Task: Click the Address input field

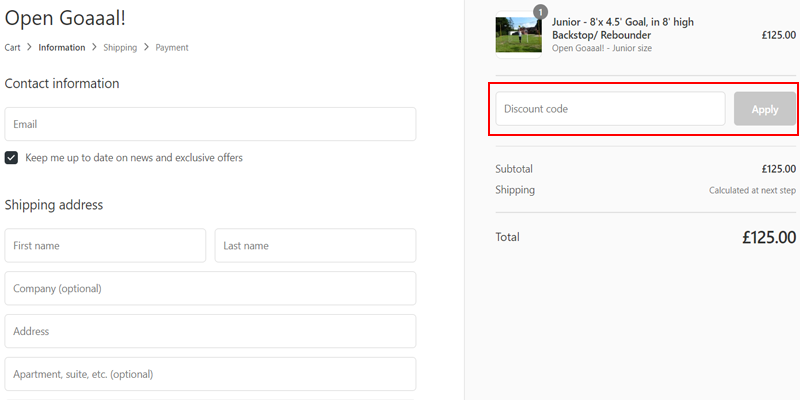Action: [210, 331]
